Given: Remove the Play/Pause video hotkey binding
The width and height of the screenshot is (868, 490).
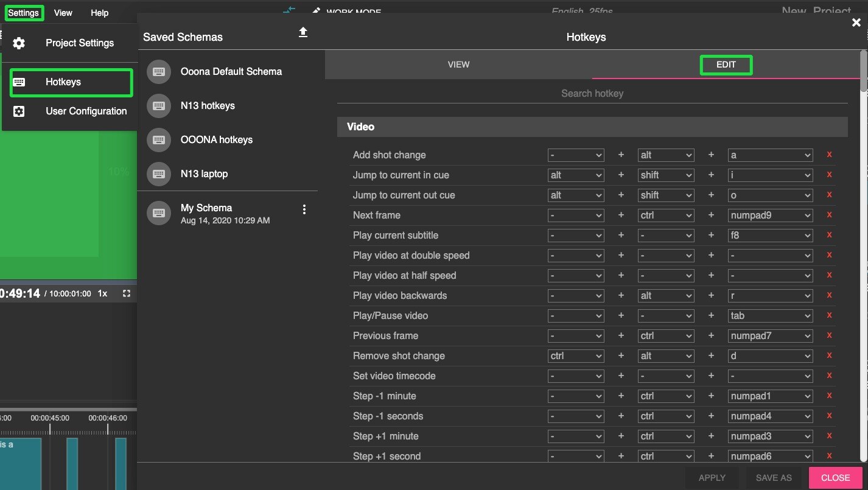Looking at the screenshot, I should click(x=829, y=315).
